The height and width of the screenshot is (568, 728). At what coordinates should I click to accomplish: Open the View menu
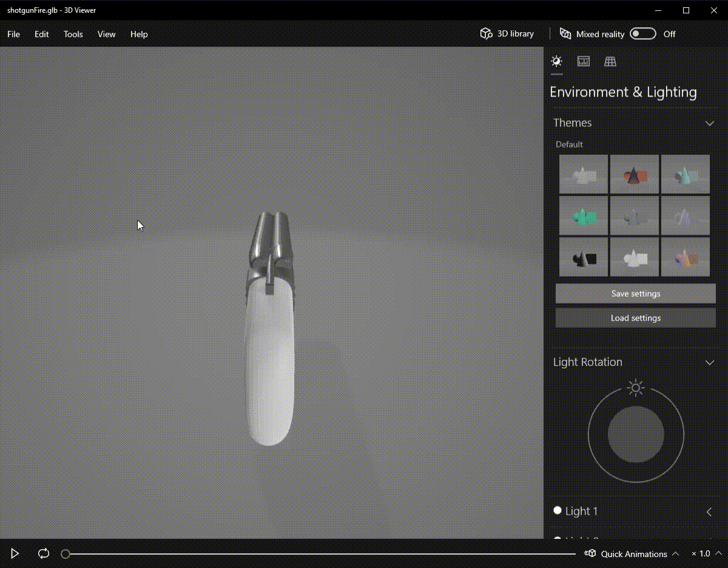tap(106, 34)
